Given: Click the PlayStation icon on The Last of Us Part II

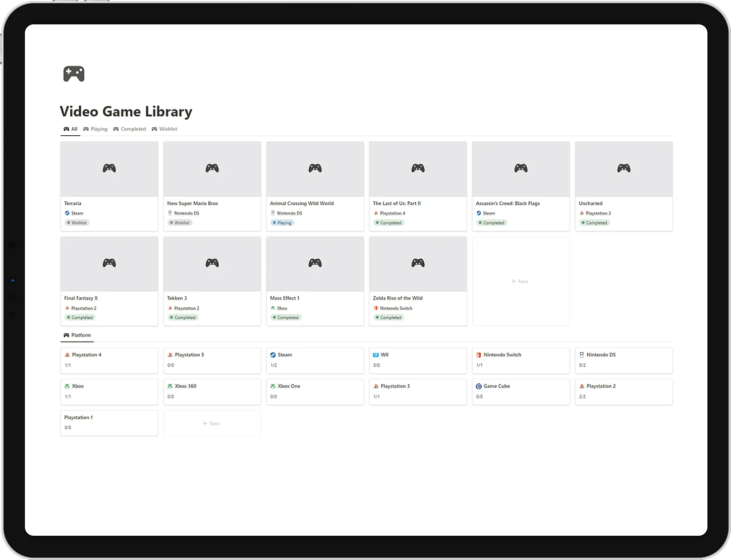Looking at the screenshot, I should tap(375, 213).
